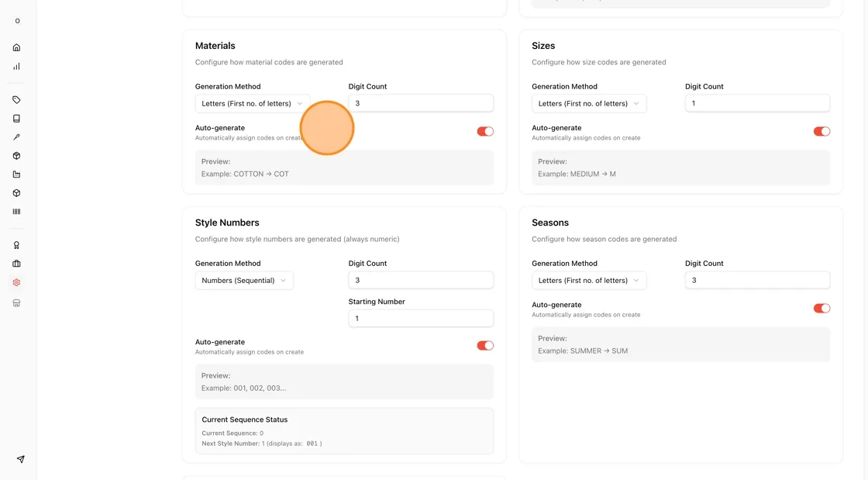The height and width of the screenshot is (480, 868).
Task: Select the needle icon in the sidebar
Action: click(x=16, y=137)
